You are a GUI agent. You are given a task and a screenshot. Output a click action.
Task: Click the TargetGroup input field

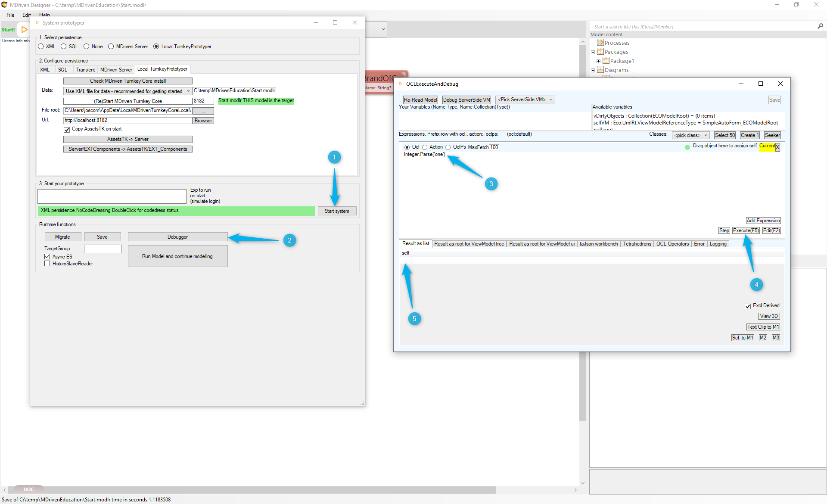(x=103, y=249)
